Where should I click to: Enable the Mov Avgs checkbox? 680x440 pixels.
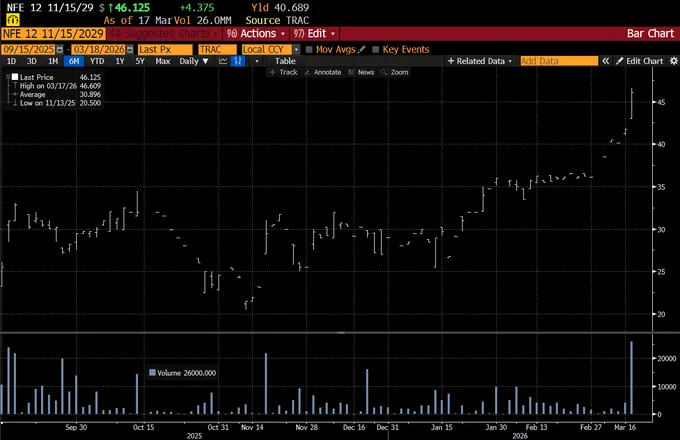[309, 49]
